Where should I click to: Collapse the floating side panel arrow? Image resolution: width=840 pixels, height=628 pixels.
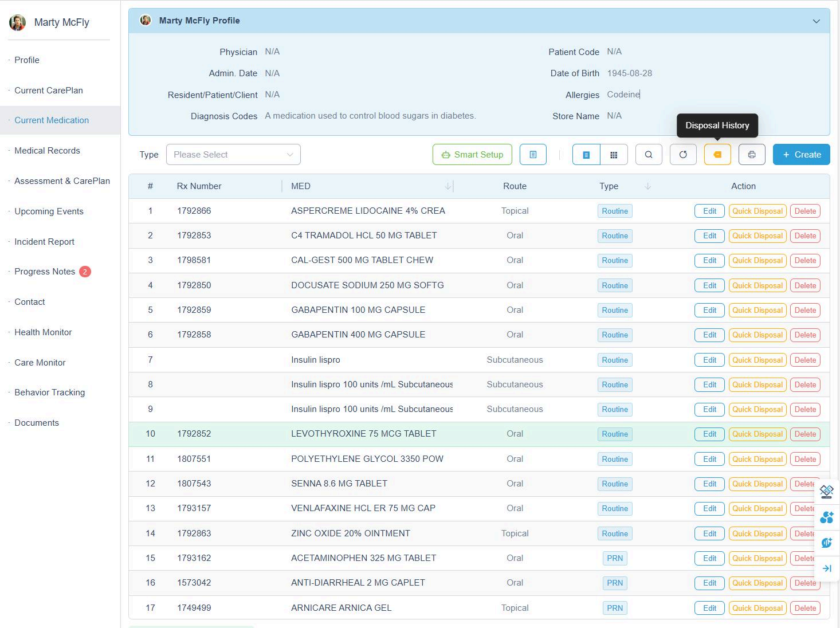827,568
